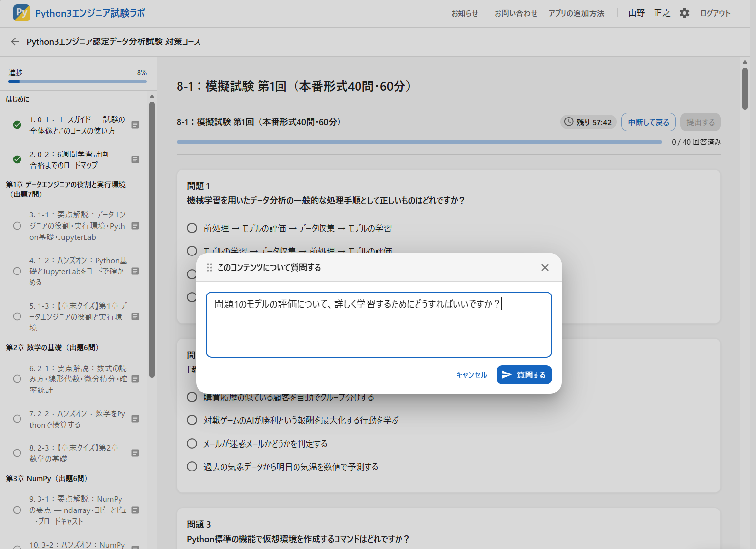
Task: Click the document icon beside lesson 2-3 章末クイズ
Action: tap(135, 453)
